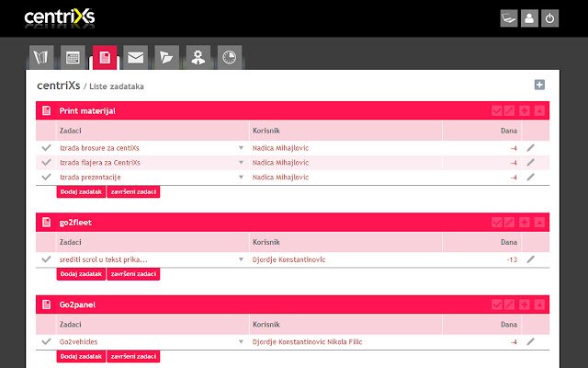
Task: Collapse the Print materijal list
Action: click(539, 110)
